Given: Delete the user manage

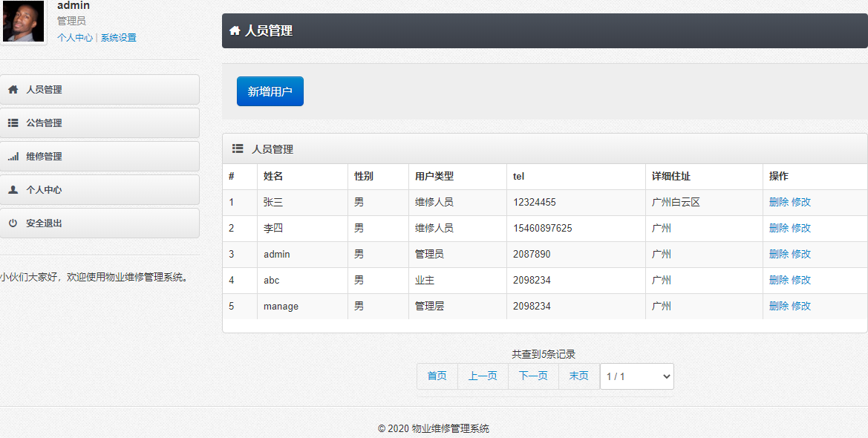Looking at the screenshot, I should click(x=779, y=306).
